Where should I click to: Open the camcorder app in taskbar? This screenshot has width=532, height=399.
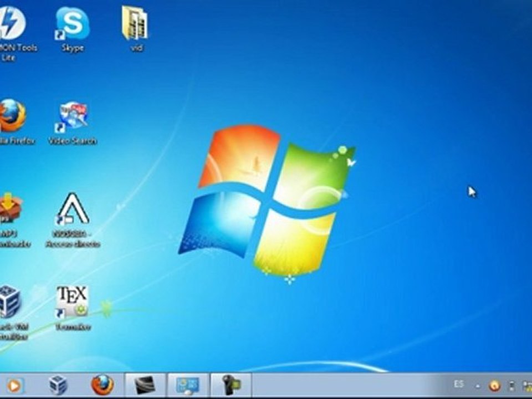[x=231, y=386]
